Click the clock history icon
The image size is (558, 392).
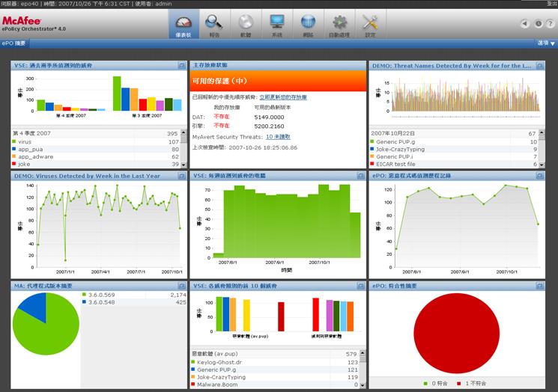pyautogui.click(x=539, y=24)
